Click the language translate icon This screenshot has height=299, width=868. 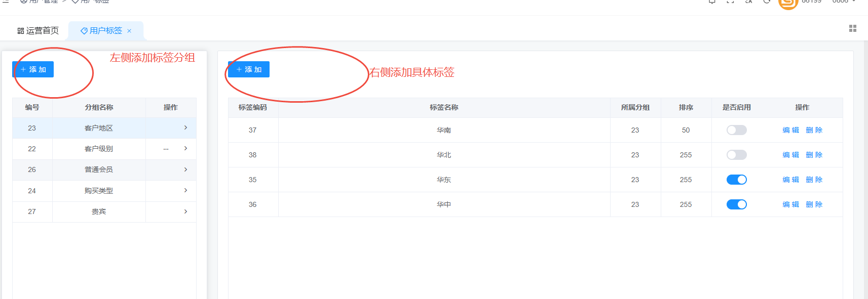click(748, 2)
